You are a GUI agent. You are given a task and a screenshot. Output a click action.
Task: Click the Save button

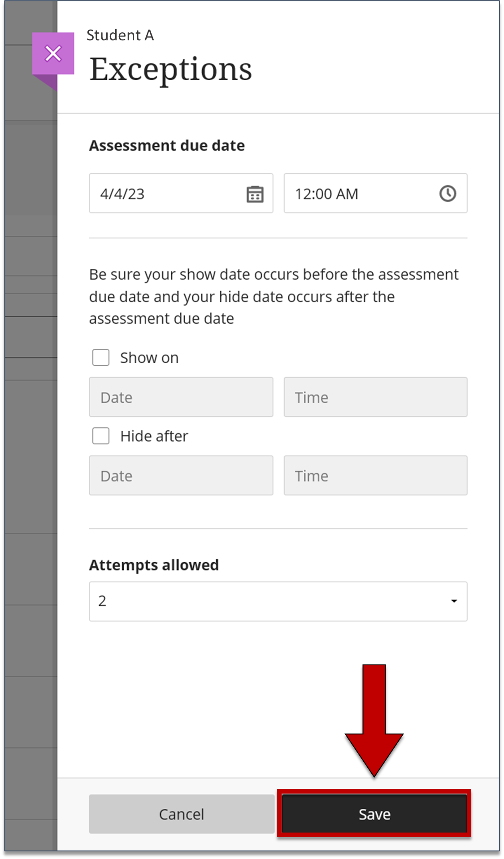pyautogui.click(x=374, y=814)
